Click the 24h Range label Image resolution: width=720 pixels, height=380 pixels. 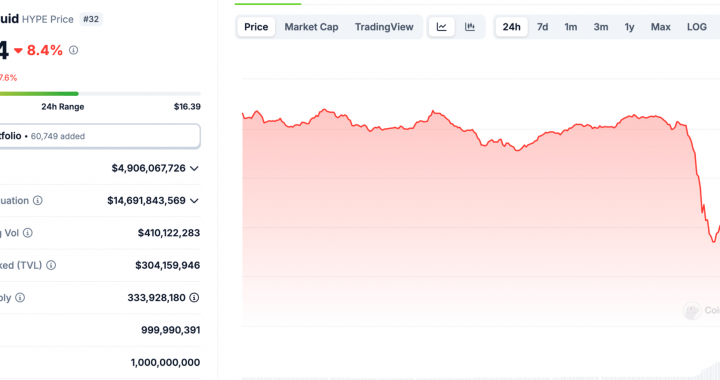[63, 106]
